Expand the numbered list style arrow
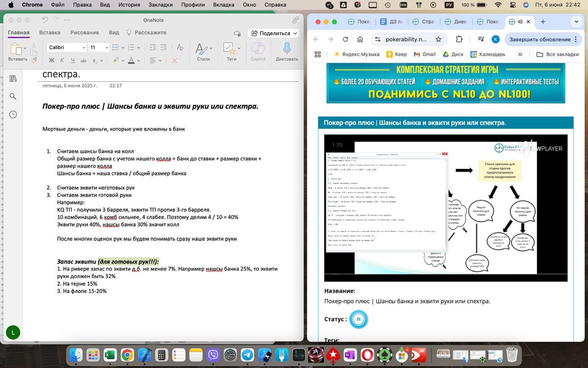588x368 pixels. coord(138,47)
